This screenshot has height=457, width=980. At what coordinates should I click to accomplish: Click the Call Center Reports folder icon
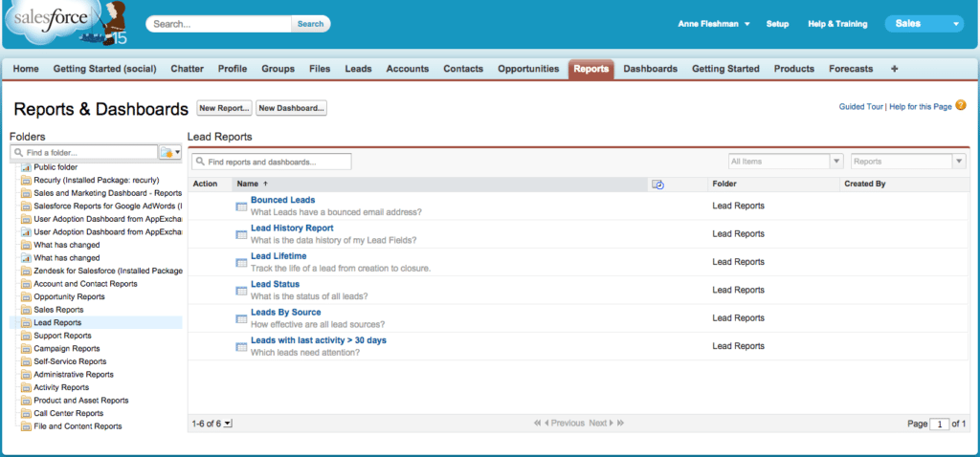[26, 413]
